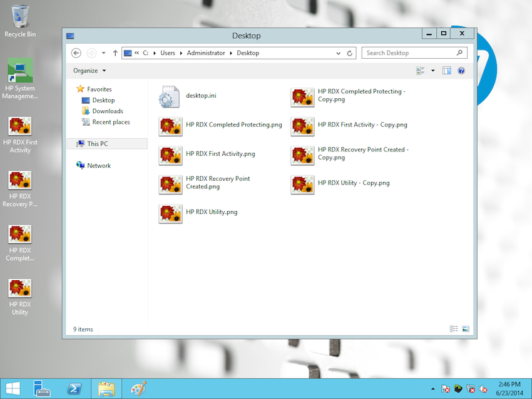Expand the arrow after Administrator in path
Screen dimensions: 532x399
click(x=231, y=53)
